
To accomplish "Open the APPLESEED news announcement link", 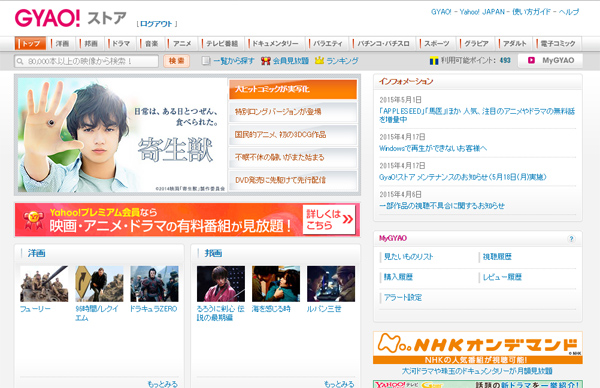I will pos(477,116).
